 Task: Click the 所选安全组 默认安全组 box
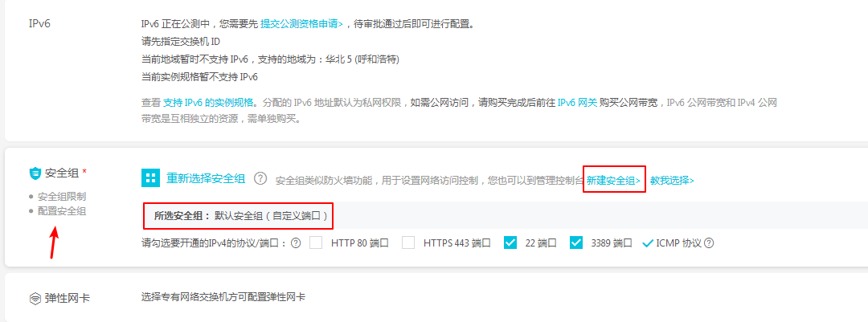point(238,216)
